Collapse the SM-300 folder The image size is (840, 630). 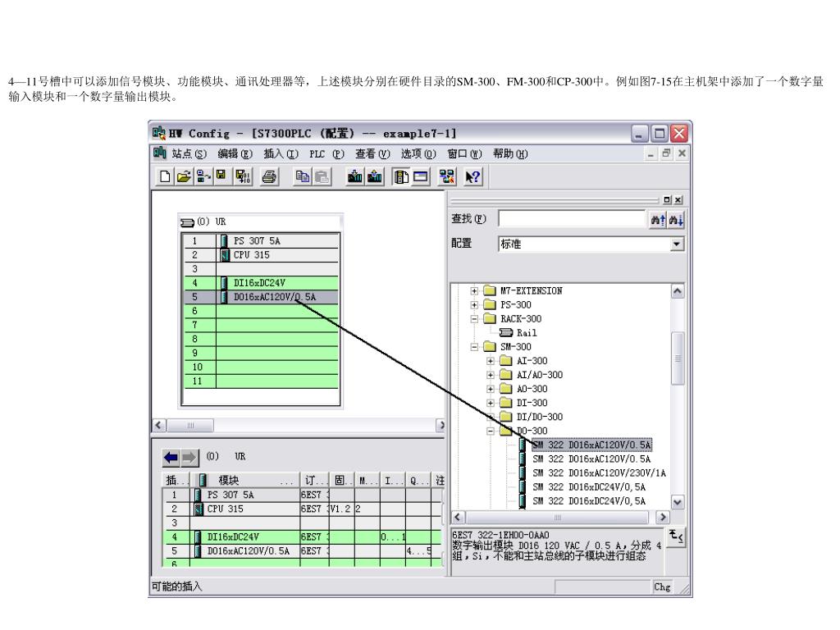pos(474,347)
